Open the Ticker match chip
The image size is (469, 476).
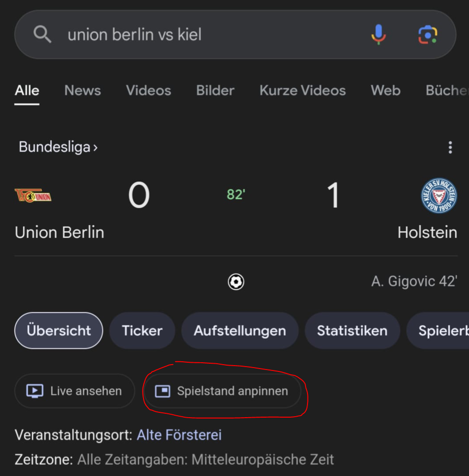tap(142, 331)
